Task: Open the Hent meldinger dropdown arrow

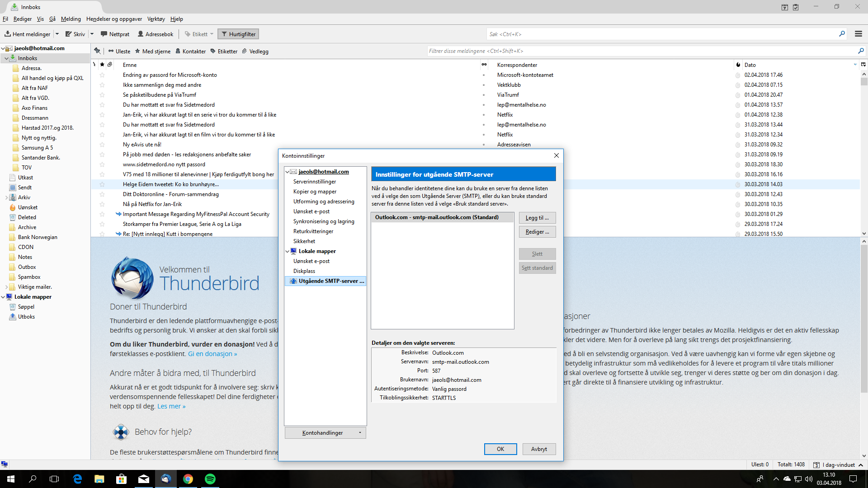Action: tap(57, 34)
